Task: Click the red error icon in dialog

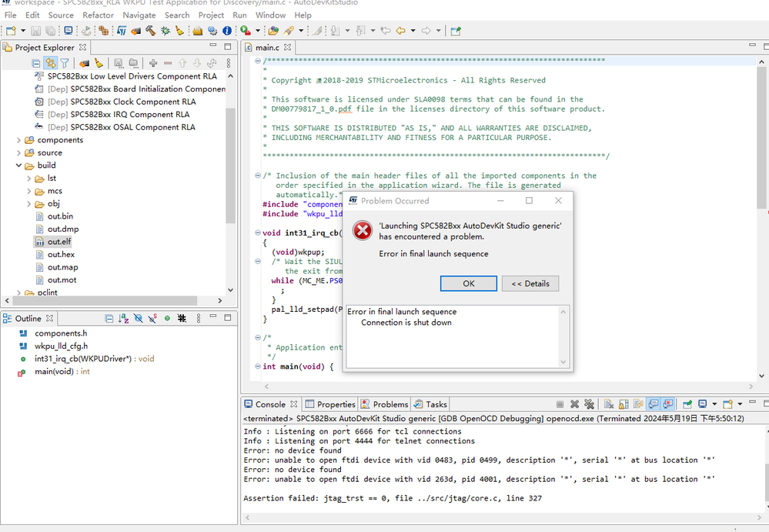Action: click(363, 230)
